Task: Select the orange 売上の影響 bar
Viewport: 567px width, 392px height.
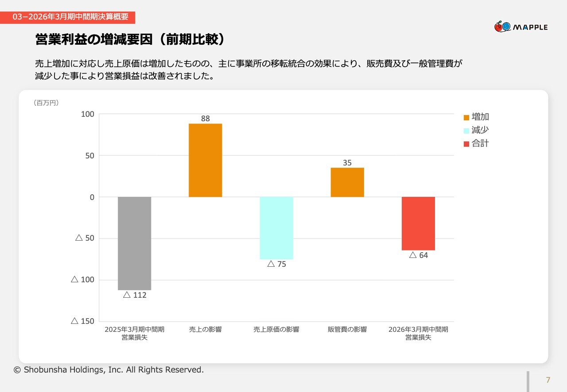Action: pyautogui.click(x=205, y=160)
